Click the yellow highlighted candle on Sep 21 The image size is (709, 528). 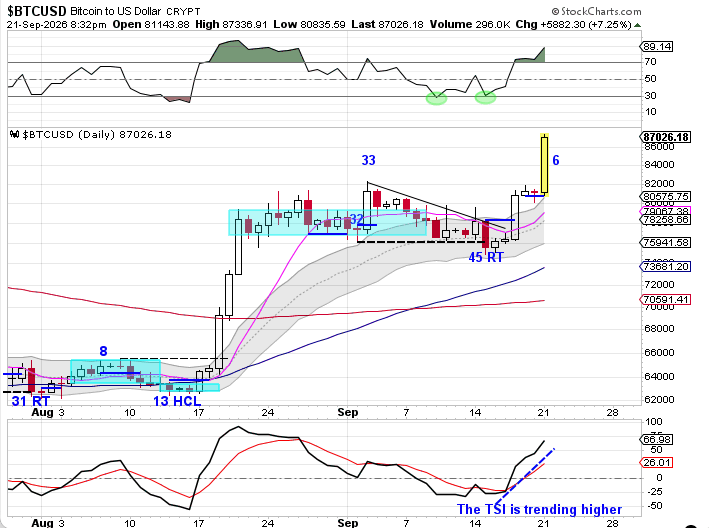[x=544, y=165]
